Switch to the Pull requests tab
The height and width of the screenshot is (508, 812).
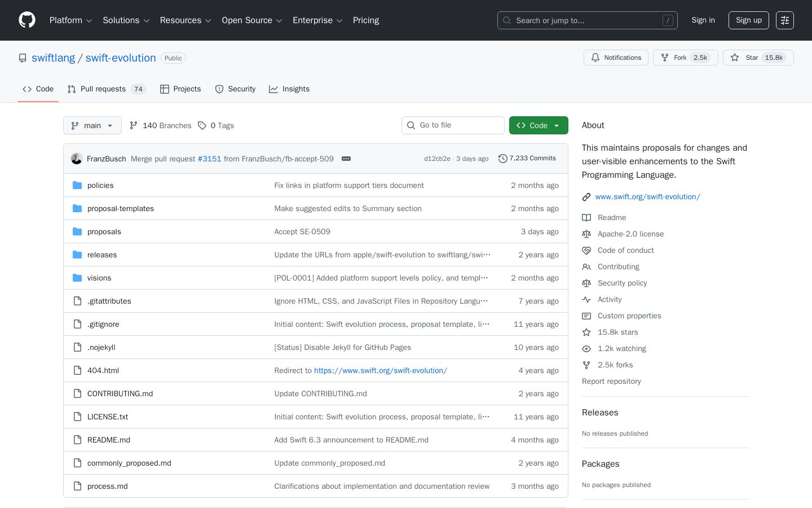pos(107,89)
